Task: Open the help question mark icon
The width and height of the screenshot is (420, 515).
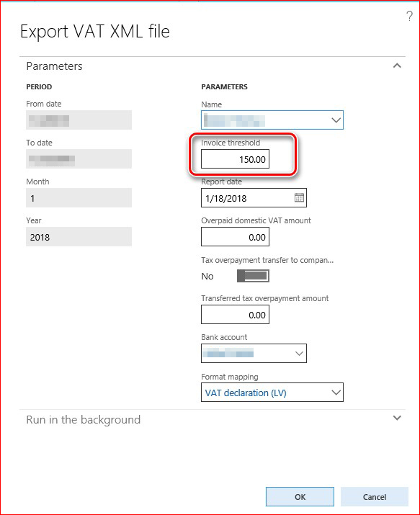Action: (x=409, y=16)
